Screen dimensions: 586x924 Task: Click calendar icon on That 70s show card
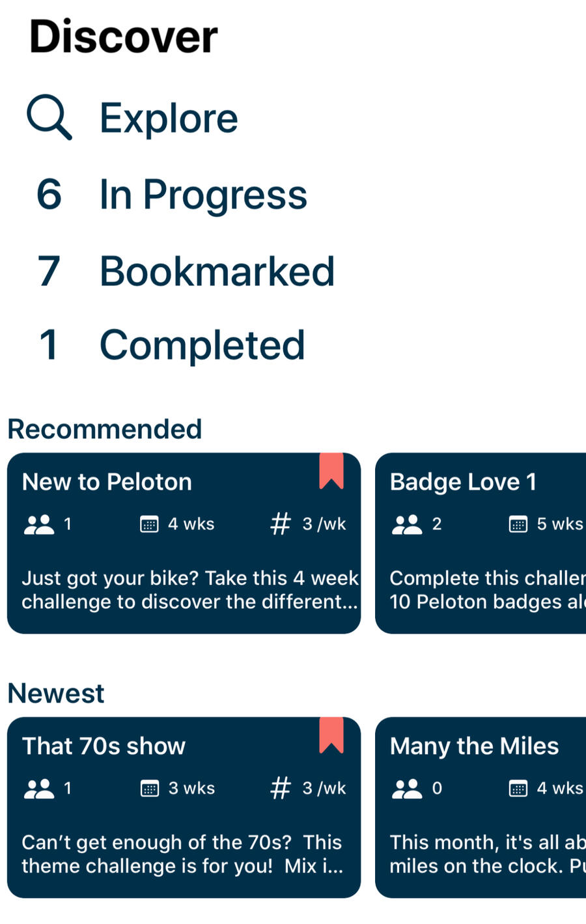149,789
